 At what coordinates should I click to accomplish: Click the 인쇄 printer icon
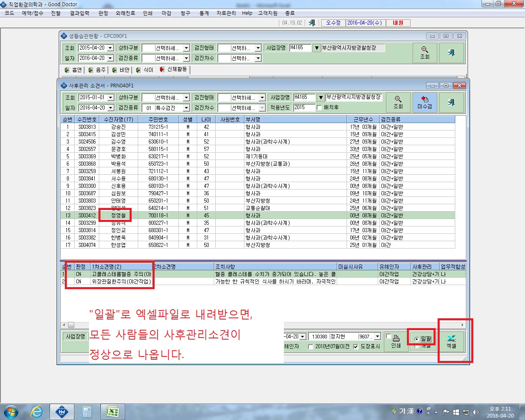point(396,341)
